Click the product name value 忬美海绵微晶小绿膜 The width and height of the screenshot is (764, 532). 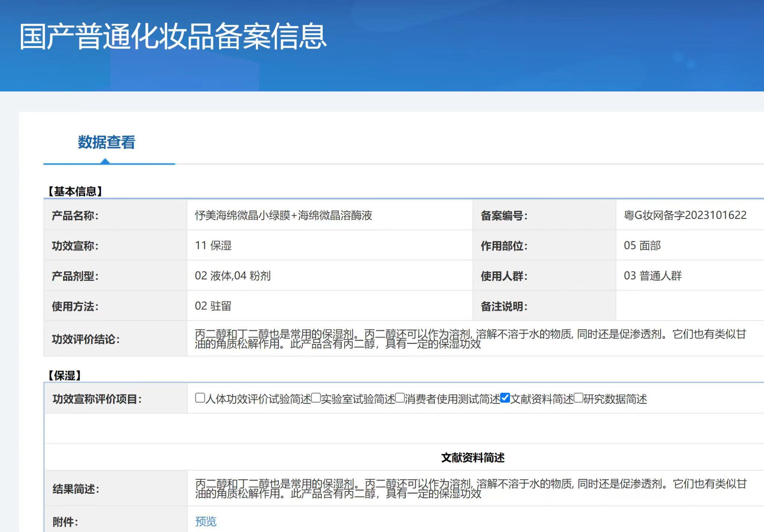coord(283,216)
